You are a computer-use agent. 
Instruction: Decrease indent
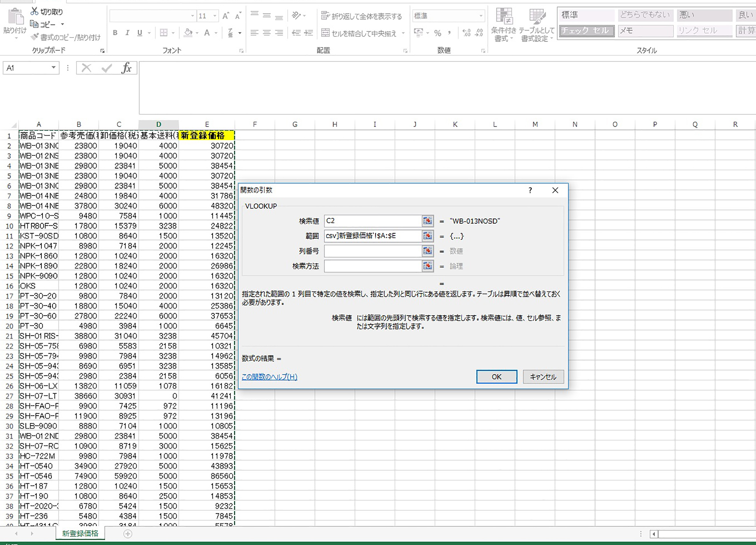[296, 33]
